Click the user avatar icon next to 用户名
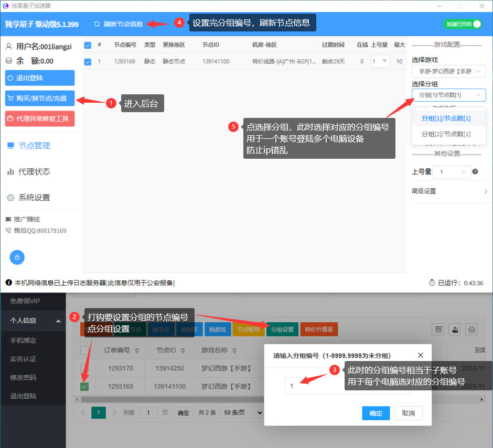The height and width of the screenshot is (448, 493). 9,46
